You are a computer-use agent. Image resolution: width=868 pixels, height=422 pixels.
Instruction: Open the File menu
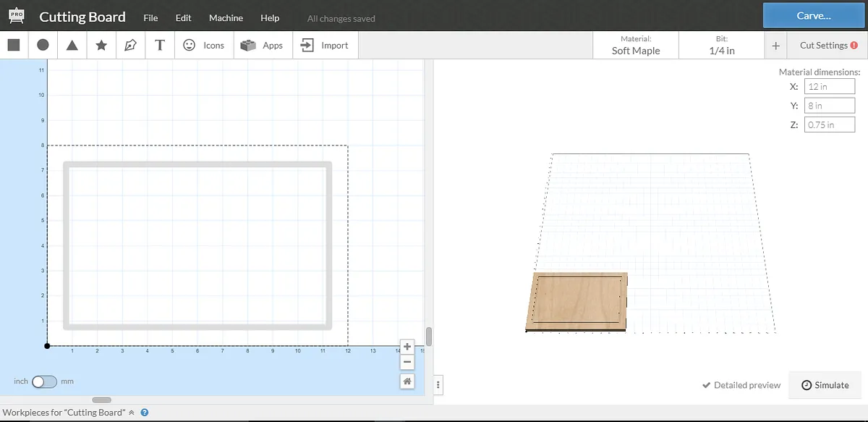pyautogui.click(x=150, y=17)
